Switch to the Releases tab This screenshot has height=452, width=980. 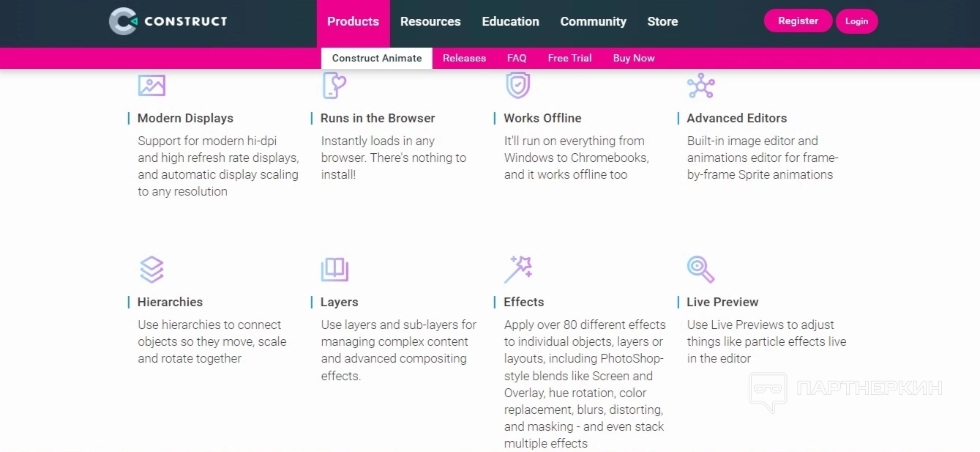pos(464,59)
